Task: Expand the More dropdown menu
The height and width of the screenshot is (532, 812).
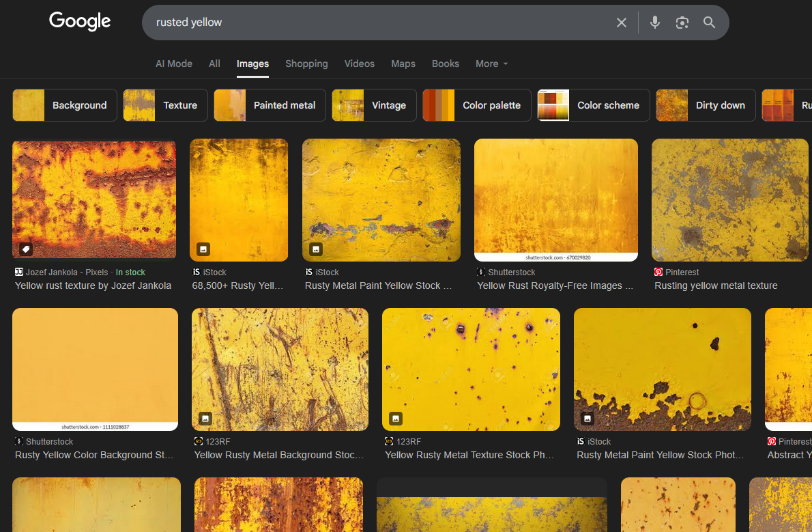Action: tap(491, 64)
